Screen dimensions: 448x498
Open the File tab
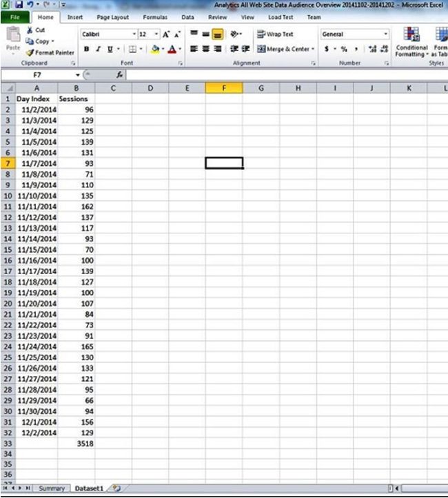click(15, 17)
